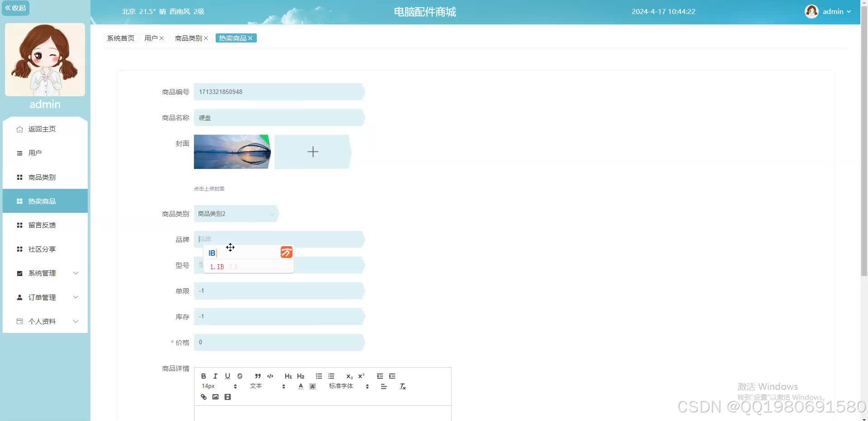Open the text alignment options
Screen dimensions: 868x421
click(x=384, y=386)
